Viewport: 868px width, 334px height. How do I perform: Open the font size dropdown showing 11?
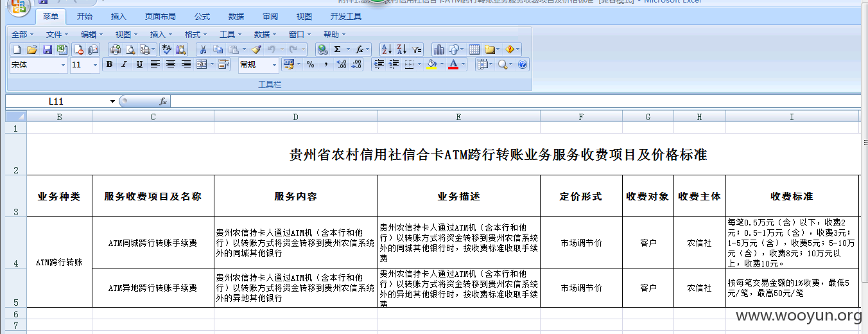coord(95,65)
